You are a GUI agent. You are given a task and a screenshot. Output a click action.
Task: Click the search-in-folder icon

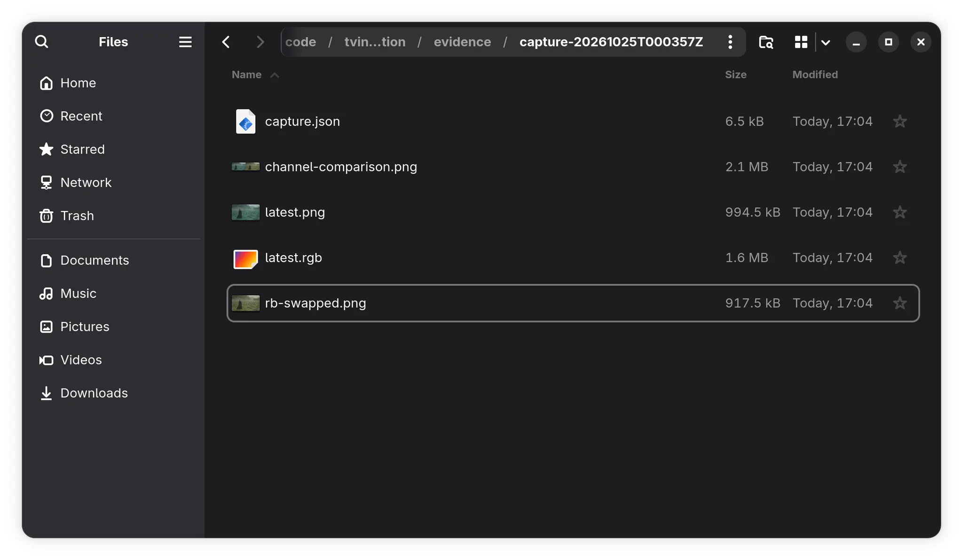(x=766, y=42)
